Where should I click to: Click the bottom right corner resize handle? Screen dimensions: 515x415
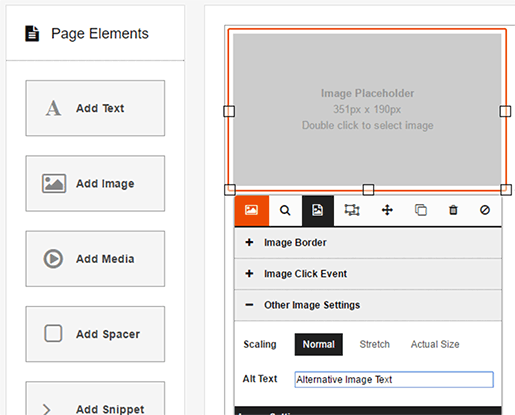coord(506,190)
